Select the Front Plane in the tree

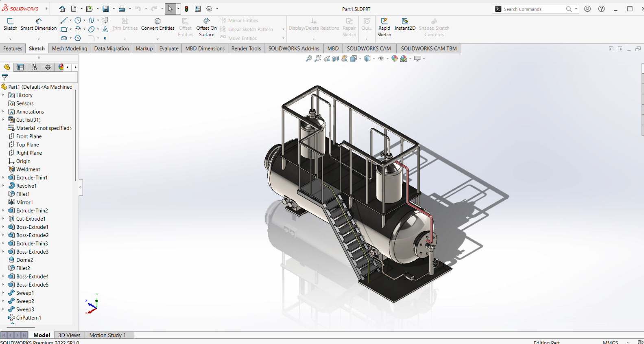click(25, 136)
